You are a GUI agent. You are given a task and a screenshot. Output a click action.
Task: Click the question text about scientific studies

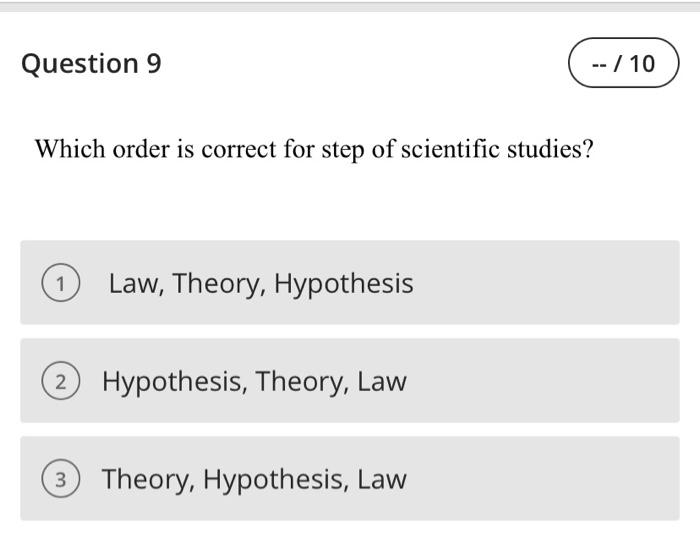[314, 150]
